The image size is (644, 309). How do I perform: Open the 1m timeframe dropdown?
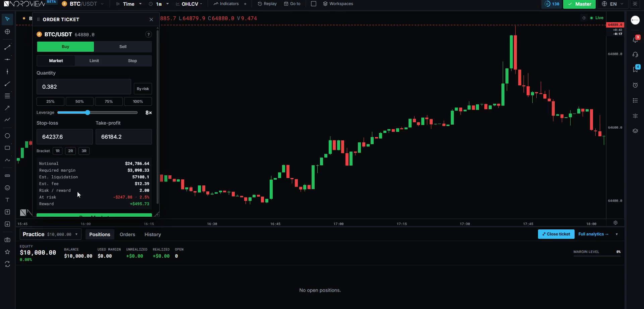pyautogui.click(x=159, y=4)
